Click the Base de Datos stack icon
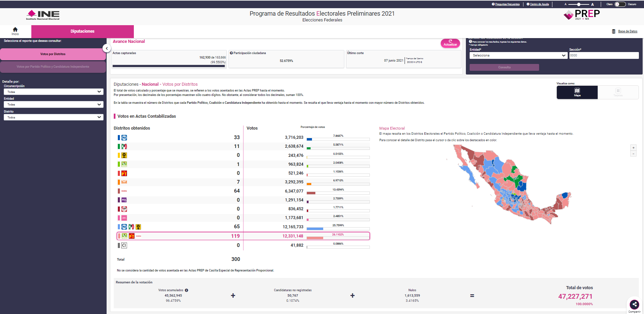 (x=614, y=31)
